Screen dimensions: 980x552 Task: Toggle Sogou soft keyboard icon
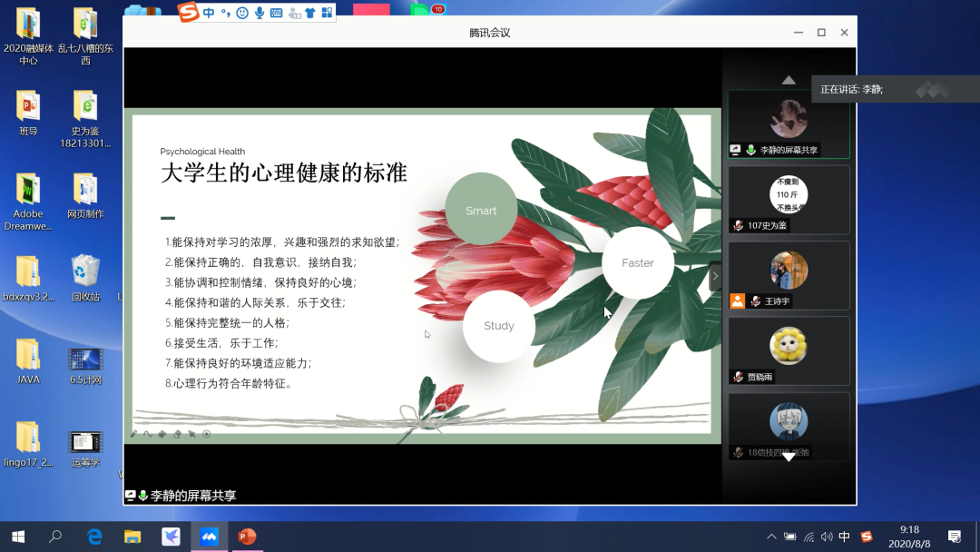(x=276, y=13)
